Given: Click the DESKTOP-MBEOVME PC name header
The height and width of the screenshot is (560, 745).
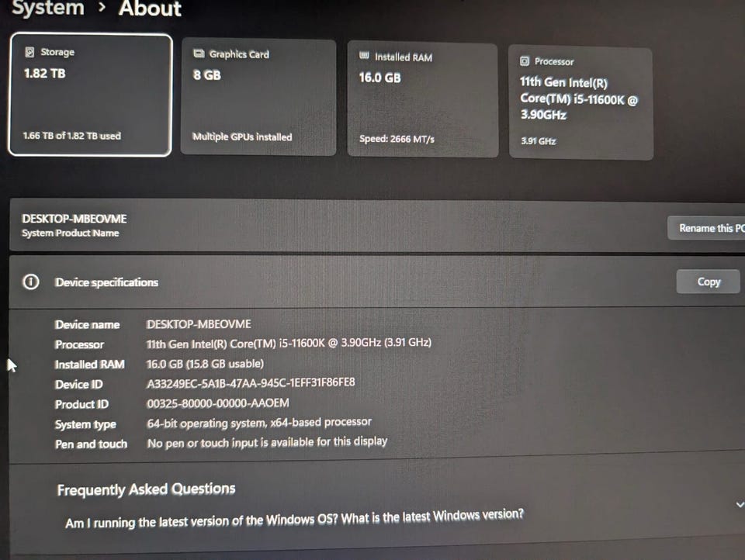Looking at the screenshot, I should (x=74, y=219).
